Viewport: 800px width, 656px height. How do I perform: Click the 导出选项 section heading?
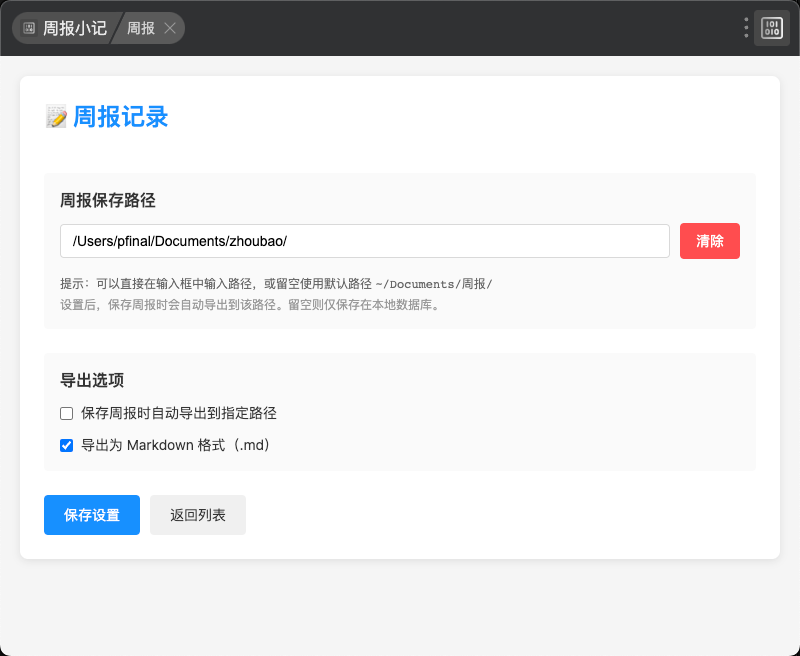click(x=92, y=380)
